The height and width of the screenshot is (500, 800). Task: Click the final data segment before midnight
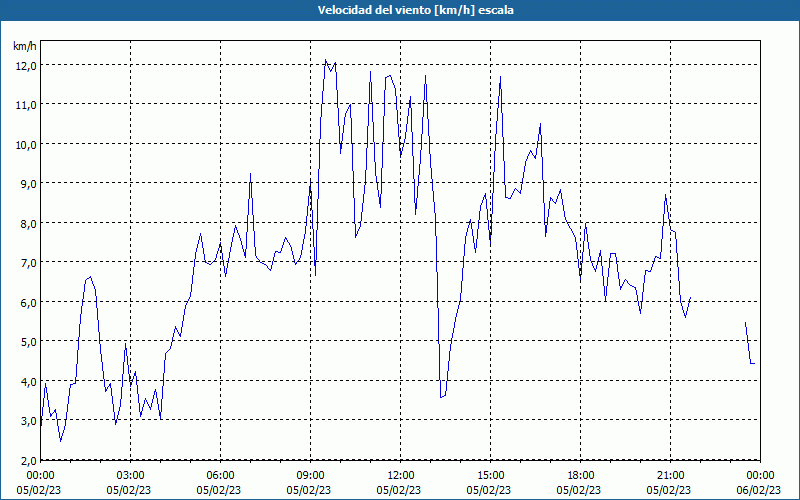(749, 345)
